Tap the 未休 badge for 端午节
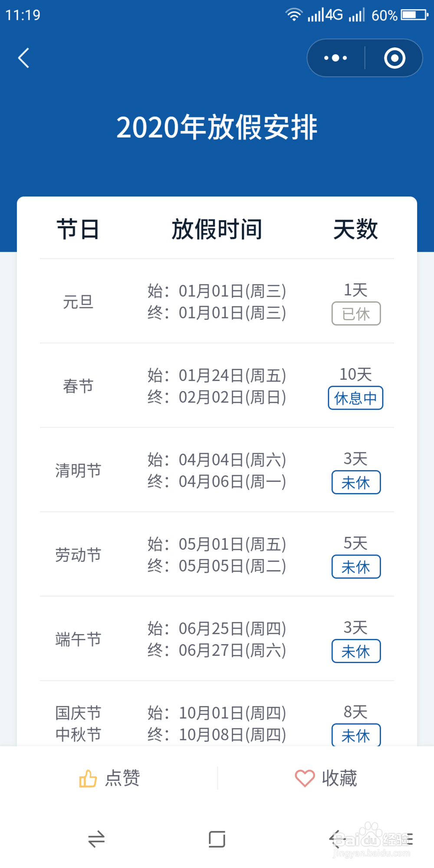 (356, 651)
